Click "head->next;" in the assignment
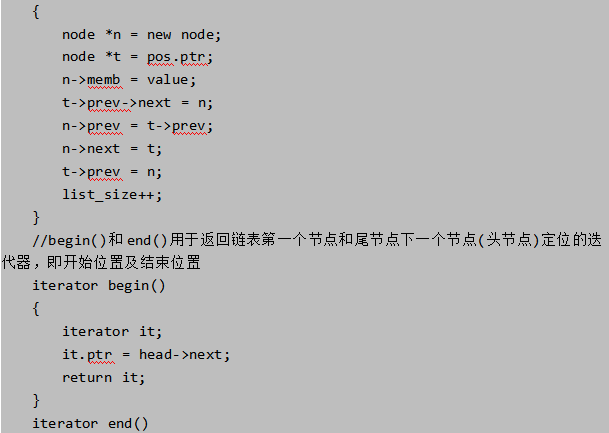The height and width of the screenshot is (433, 609). [184, 355]
